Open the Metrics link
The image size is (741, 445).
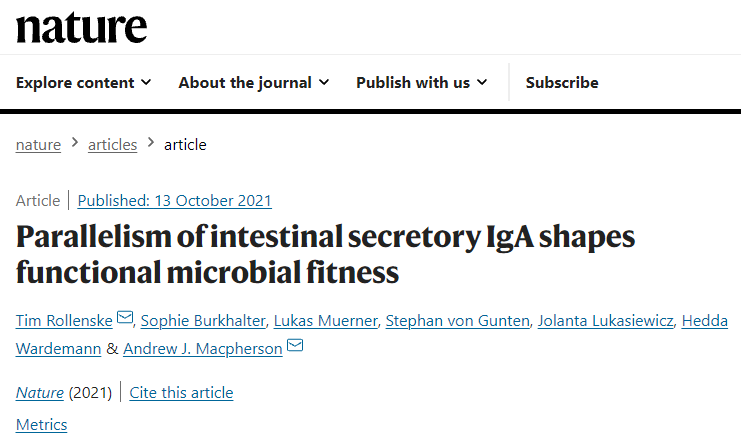click(42, 425)
